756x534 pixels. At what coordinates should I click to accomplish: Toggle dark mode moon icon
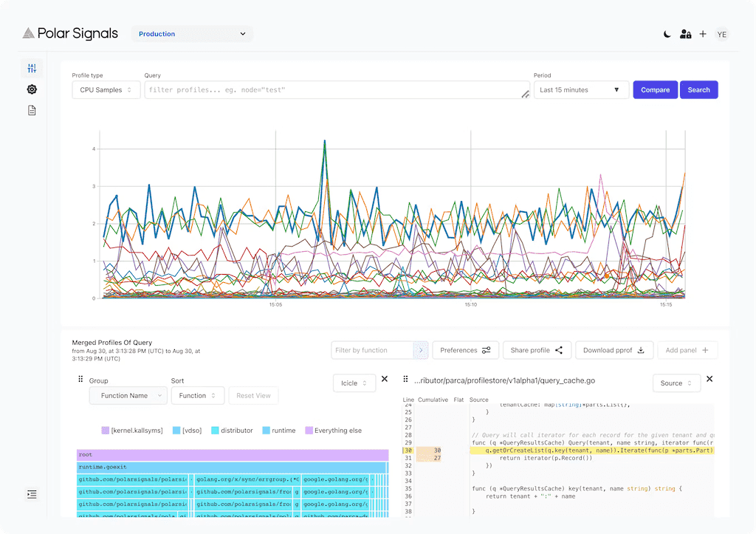667,34
